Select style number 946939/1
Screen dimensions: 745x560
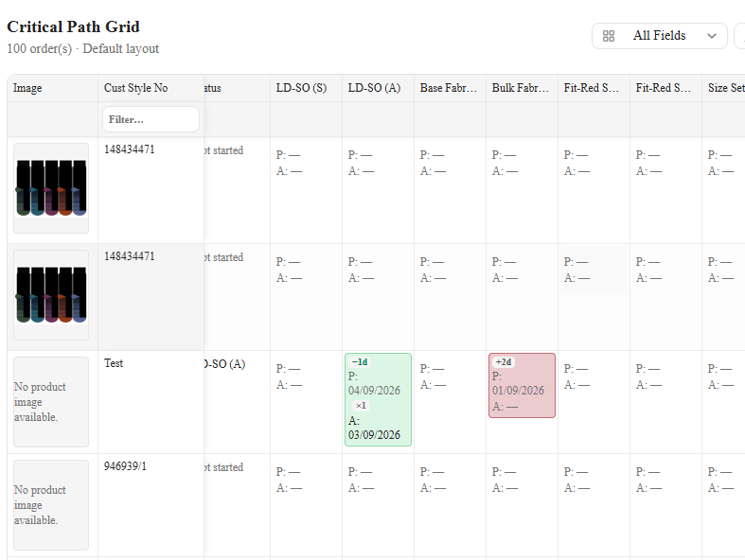(x=126, y=466)
